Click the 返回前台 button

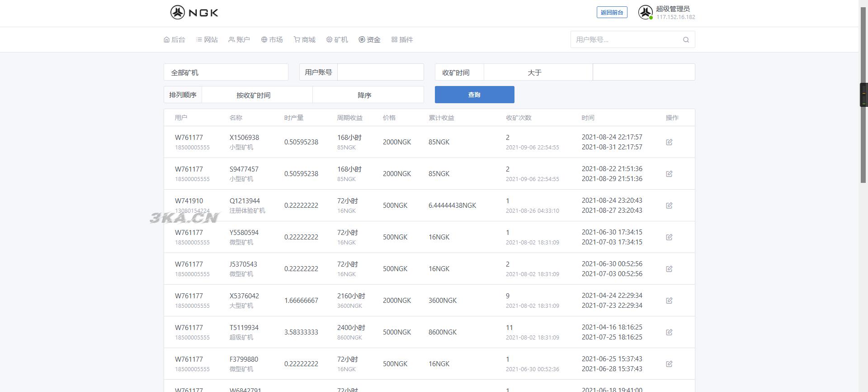pyautogui.click(x=612, y=13)
